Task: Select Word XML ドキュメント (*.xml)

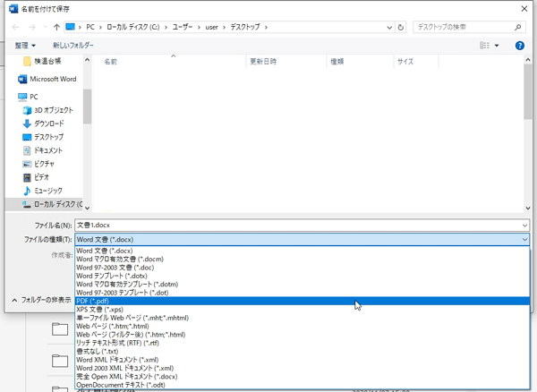Action: [x=303, y=360]
